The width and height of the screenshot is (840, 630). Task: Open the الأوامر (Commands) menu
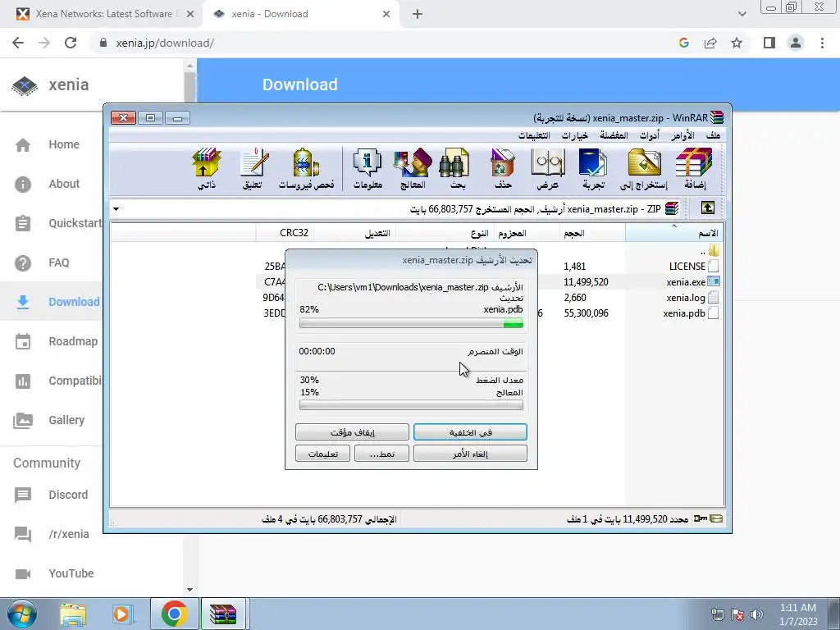(682, 135)
